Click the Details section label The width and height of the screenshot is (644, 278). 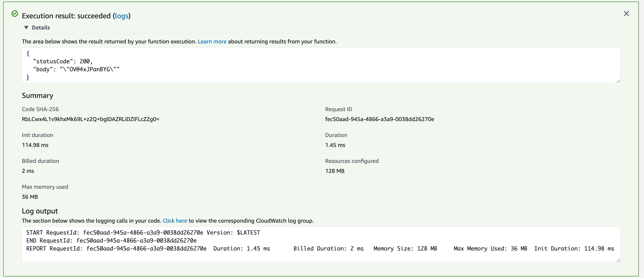pyautogui.click(x=41, y=27)
